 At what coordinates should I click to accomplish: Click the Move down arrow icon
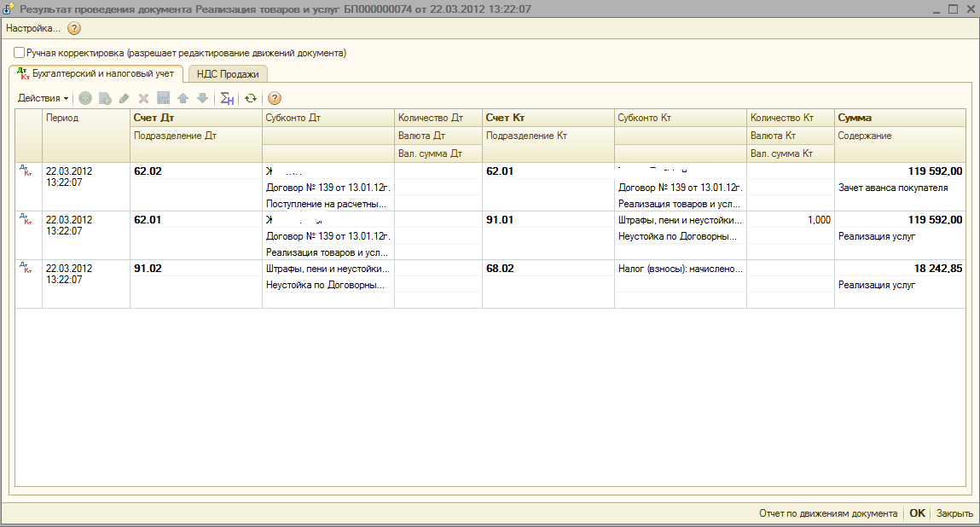point(202,98)
